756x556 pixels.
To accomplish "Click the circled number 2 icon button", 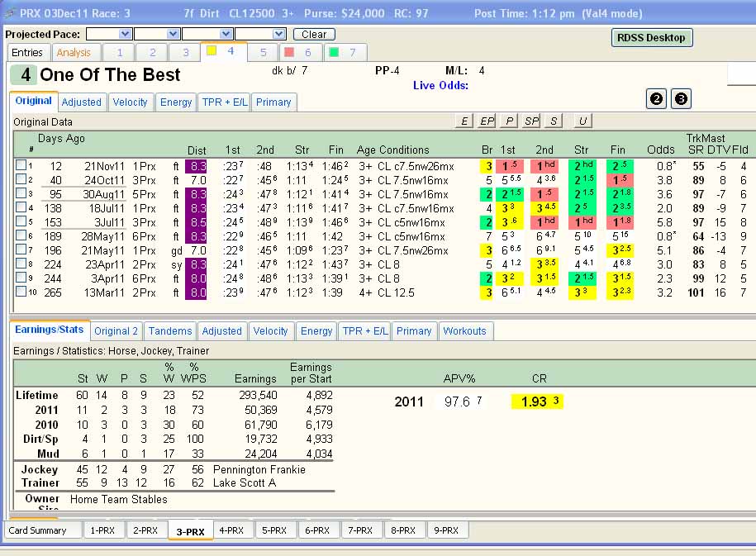I will [656, 99].
